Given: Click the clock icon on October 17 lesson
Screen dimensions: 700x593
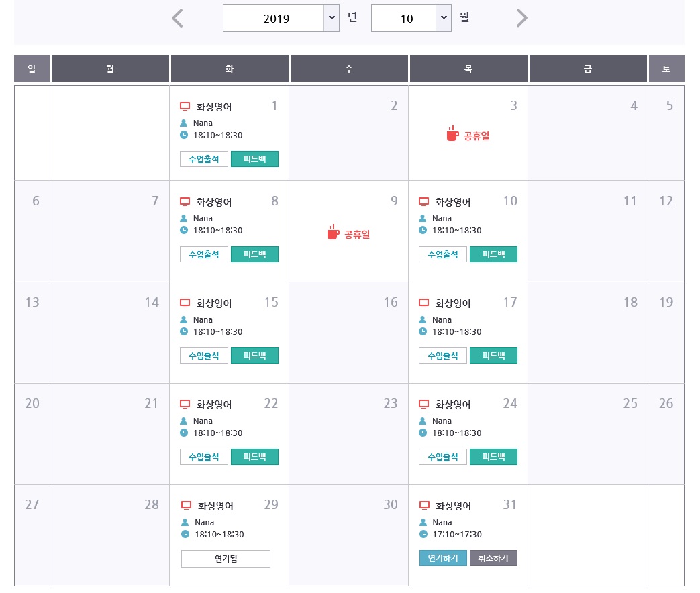Looking at the screenshot, I should (423, 331).
